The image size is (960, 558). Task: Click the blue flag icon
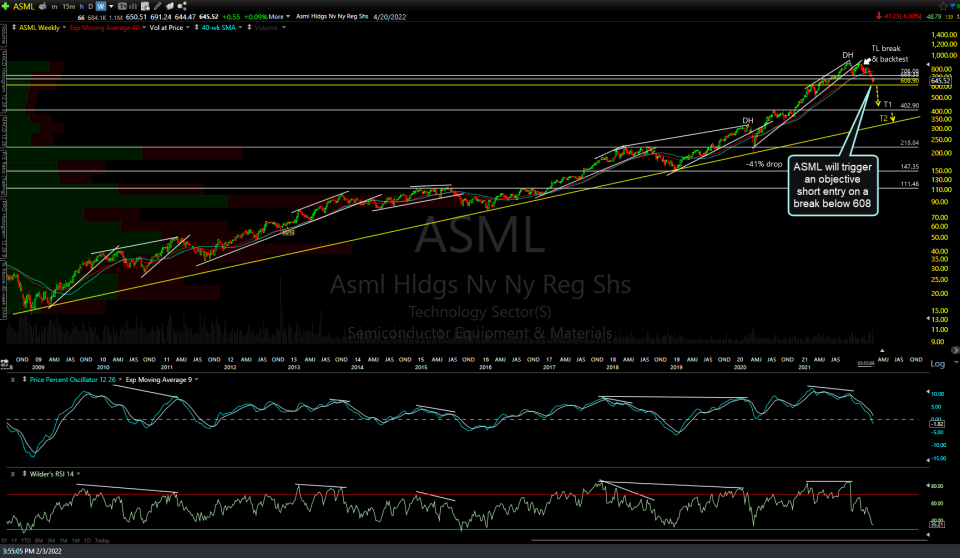[x=953, y=6]
